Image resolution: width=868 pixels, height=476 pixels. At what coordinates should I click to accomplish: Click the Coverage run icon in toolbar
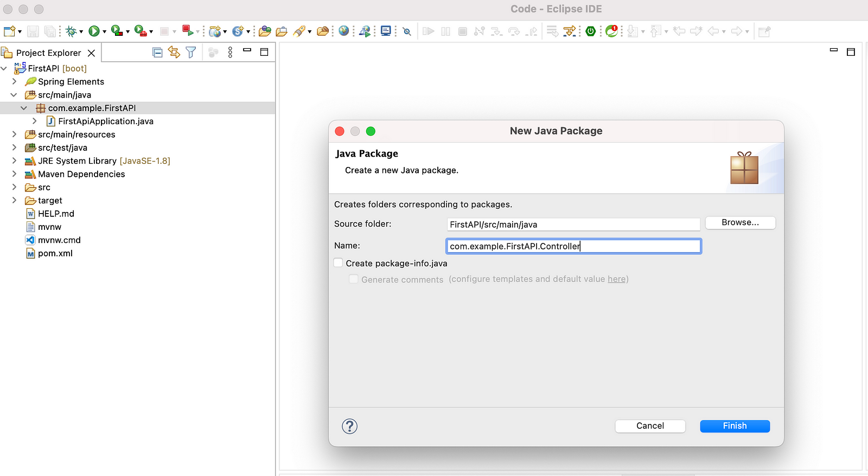click(x=117, y=31)
